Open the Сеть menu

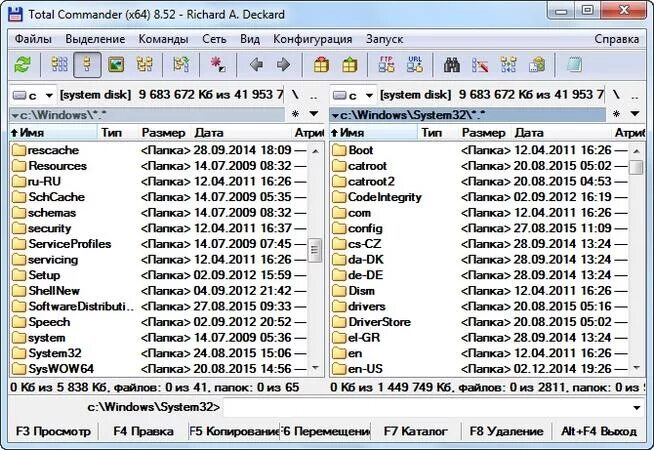click(214, 39)
